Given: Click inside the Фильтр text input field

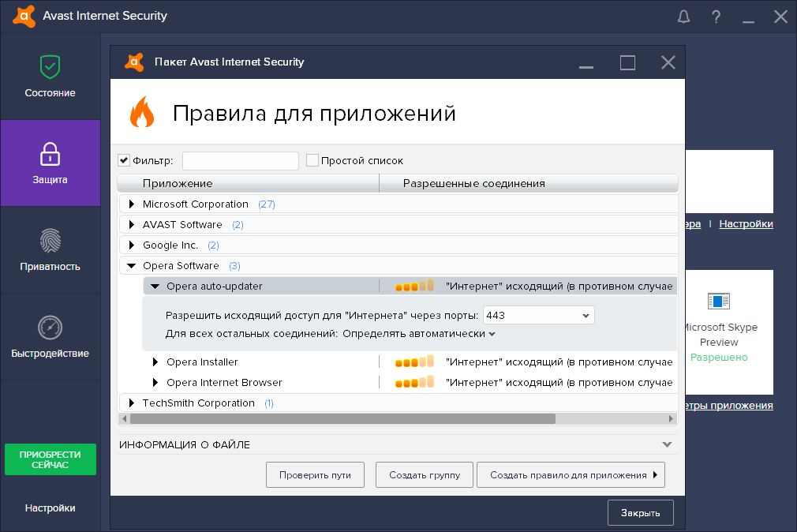Looking at the screenshot, I should pos(240,159).
